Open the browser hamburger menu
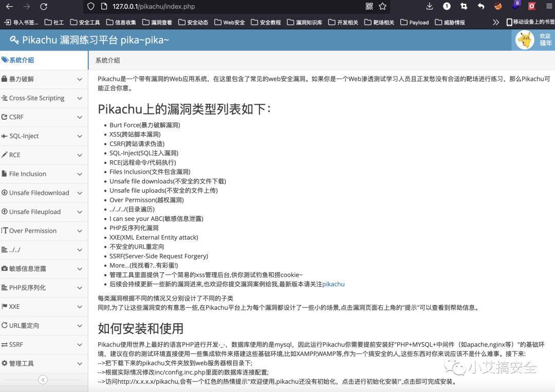Viewport: 555px width, 392px height. click(549, 6)
